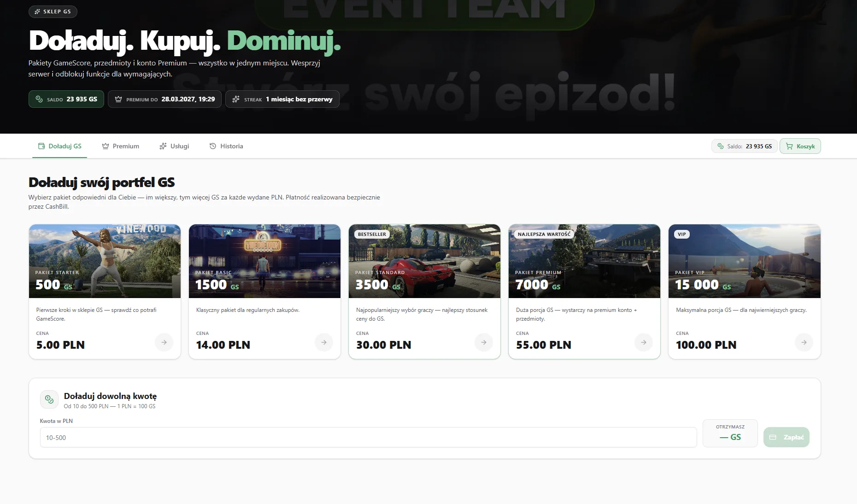Viewport: 857px width, 504px height.
Task: Click the arrow icon on the 55.00 PLN premium package
Action: point(644,342)
